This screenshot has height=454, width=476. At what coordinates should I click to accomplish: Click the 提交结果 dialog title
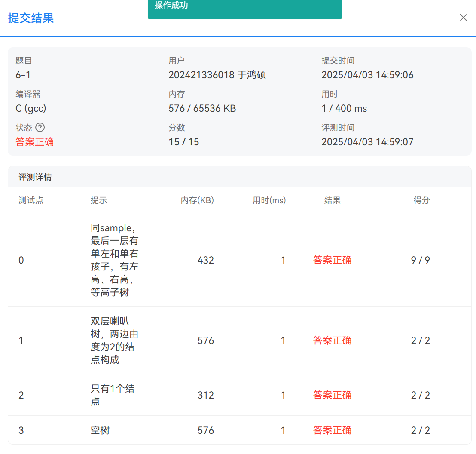(x=31, y=18)
